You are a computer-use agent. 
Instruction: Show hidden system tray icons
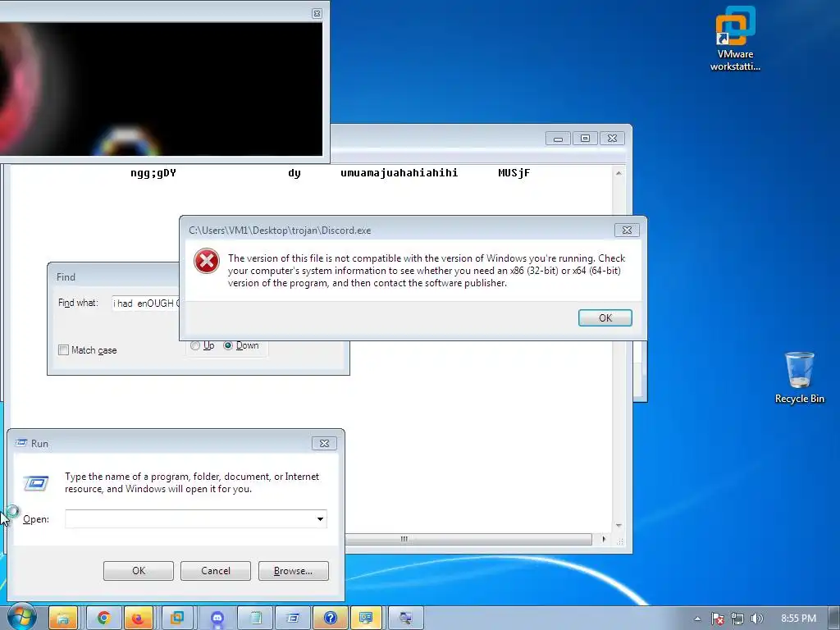coord(697,619)
